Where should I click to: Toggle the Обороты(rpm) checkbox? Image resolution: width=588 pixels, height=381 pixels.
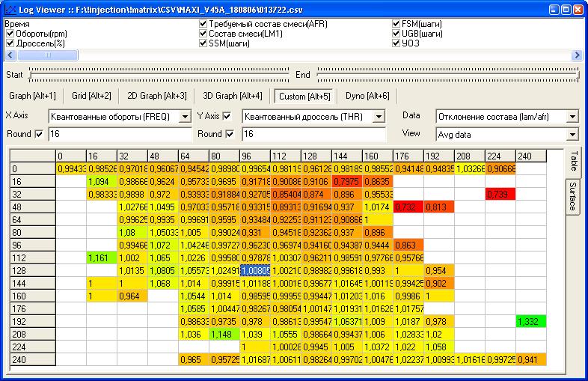10,34
